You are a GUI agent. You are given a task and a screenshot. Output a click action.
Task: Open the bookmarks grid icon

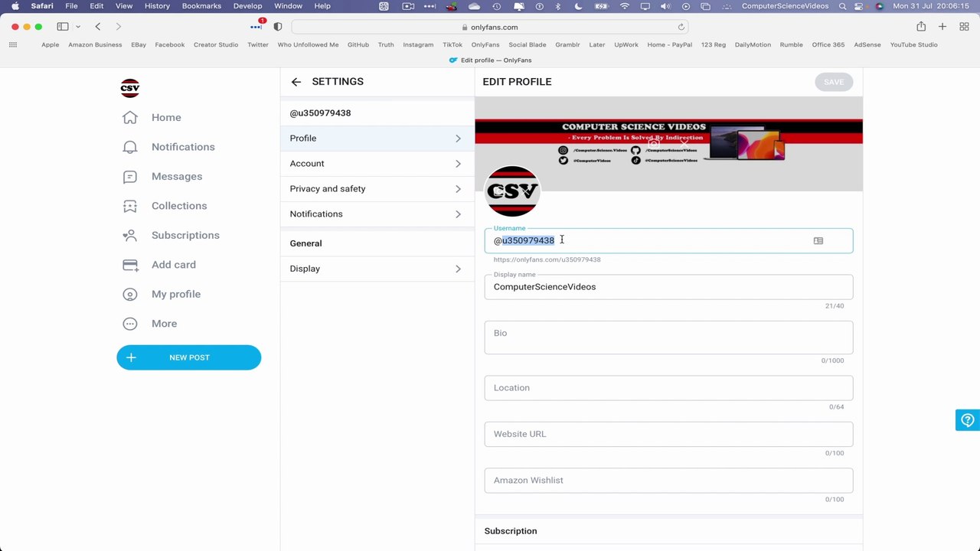[x=13, y=44]
